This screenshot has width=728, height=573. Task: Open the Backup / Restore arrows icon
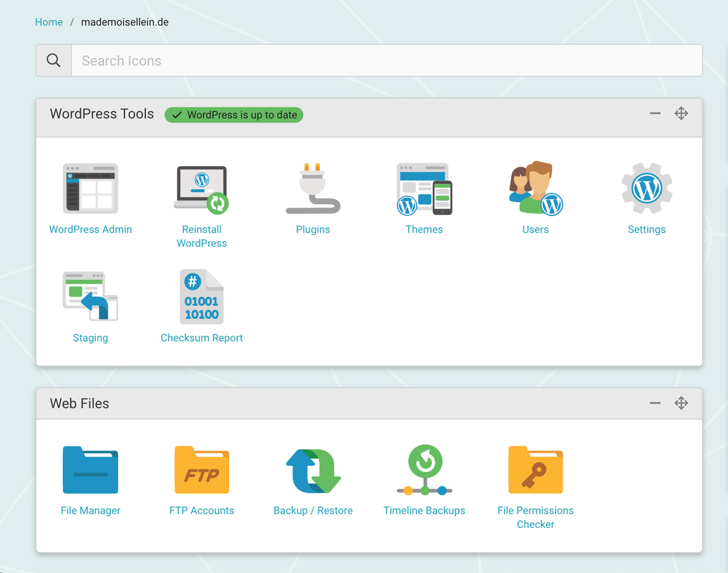(x=313, y=471)
